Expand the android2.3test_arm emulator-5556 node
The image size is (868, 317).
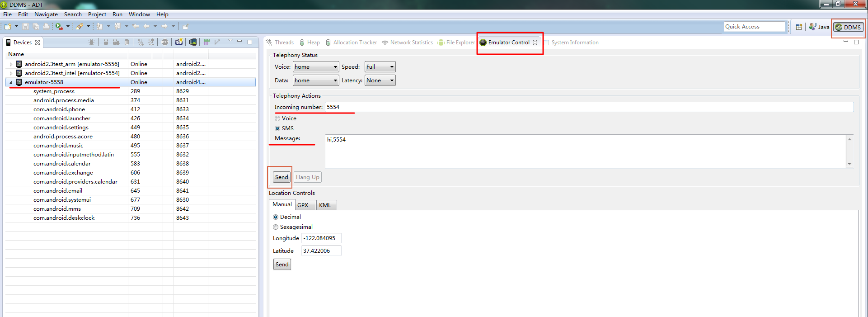[x=11, y=64]
